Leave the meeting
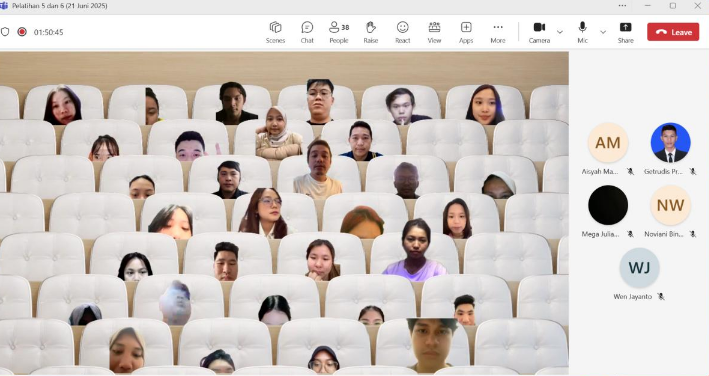Image resolution: width=709 pixels, height=376 pixels. (x=673, y=32)
